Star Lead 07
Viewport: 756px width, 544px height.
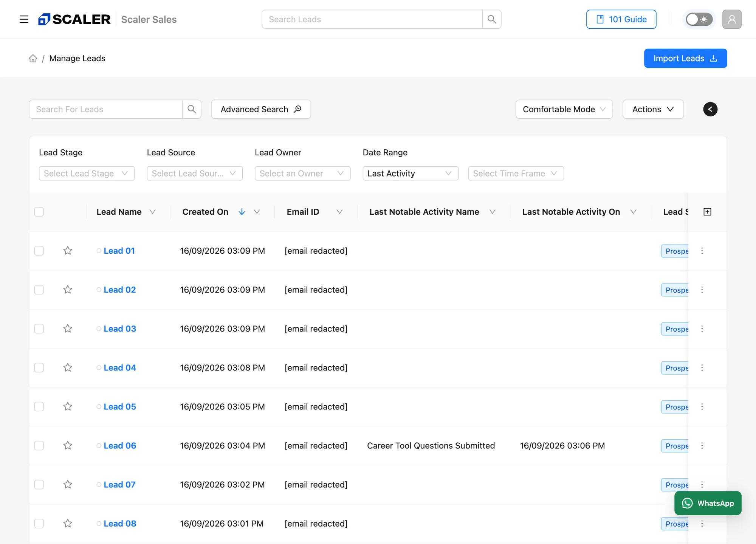click(68, 484)
